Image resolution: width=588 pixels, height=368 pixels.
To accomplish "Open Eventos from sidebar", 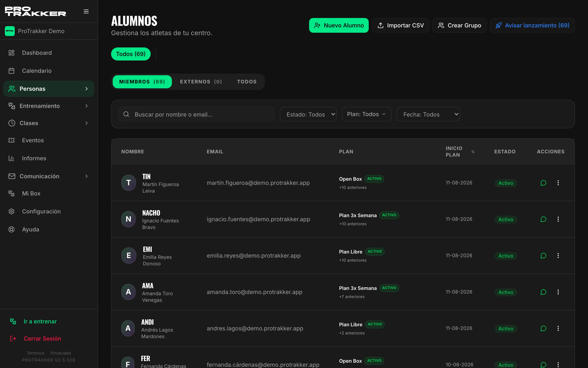I will click(49, 140).
